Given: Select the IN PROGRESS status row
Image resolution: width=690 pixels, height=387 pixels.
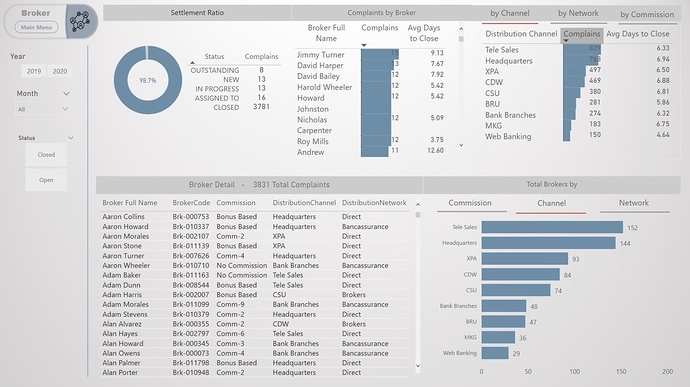Looking at the screenshot, I should coord(234,88).
